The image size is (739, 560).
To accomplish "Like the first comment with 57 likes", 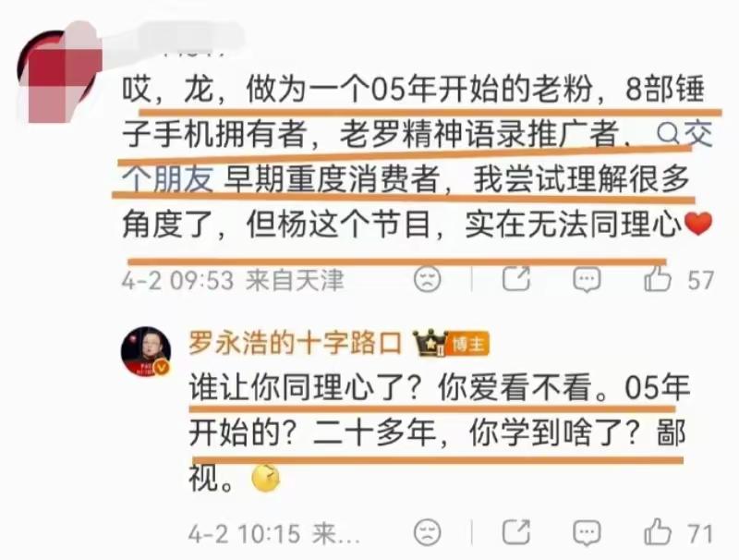I will pos(658,278).
